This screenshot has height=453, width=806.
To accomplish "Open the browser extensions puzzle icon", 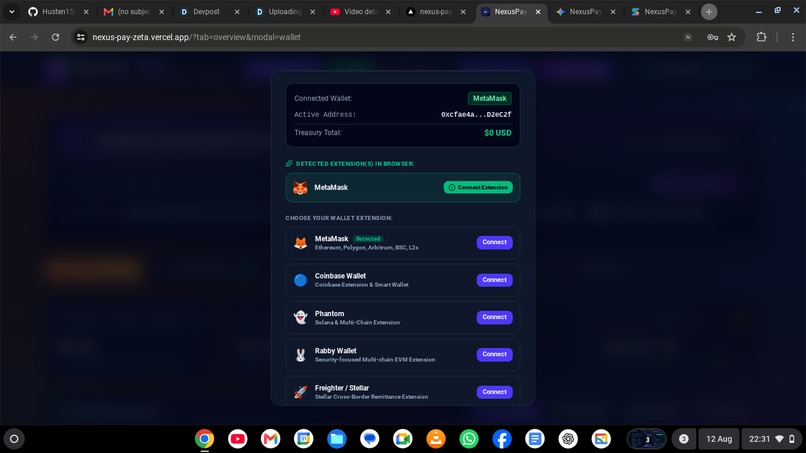I will point(761,37).
